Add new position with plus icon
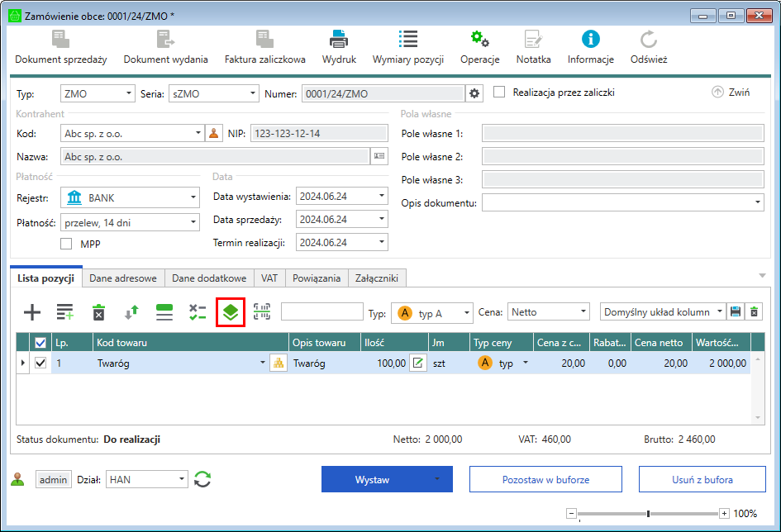 tap(31, 312)
